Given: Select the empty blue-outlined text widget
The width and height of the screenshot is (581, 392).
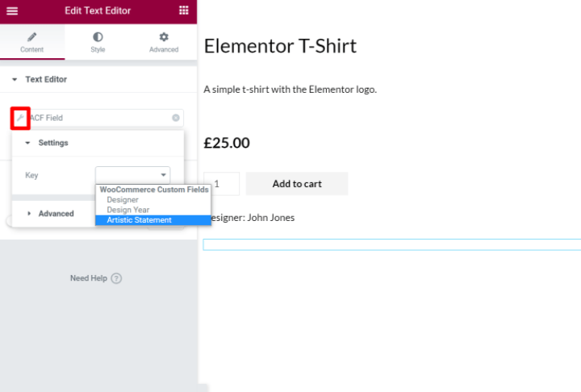Looking at the screenshot, I should 391,244.
